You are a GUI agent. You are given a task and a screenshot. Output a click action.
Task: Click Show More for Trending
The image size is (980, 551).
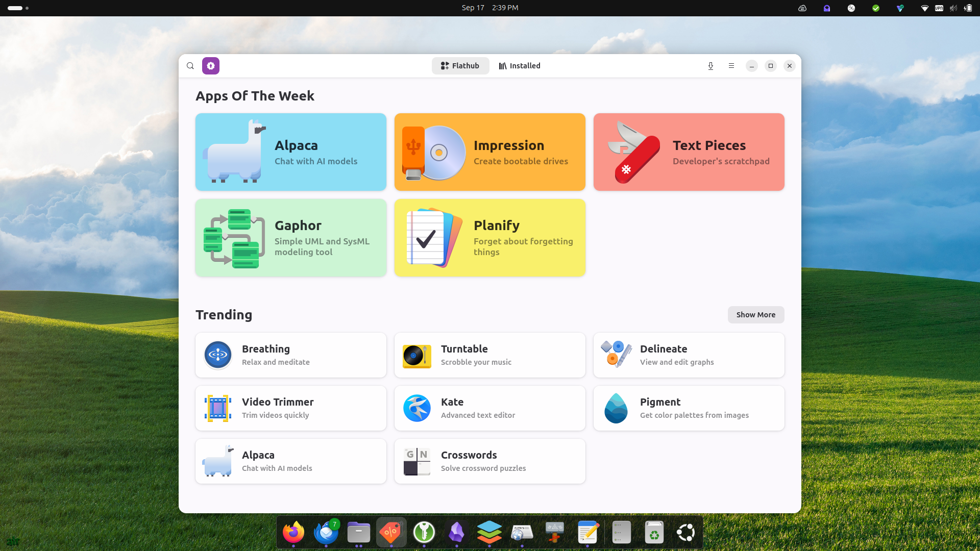click(755, 315)
